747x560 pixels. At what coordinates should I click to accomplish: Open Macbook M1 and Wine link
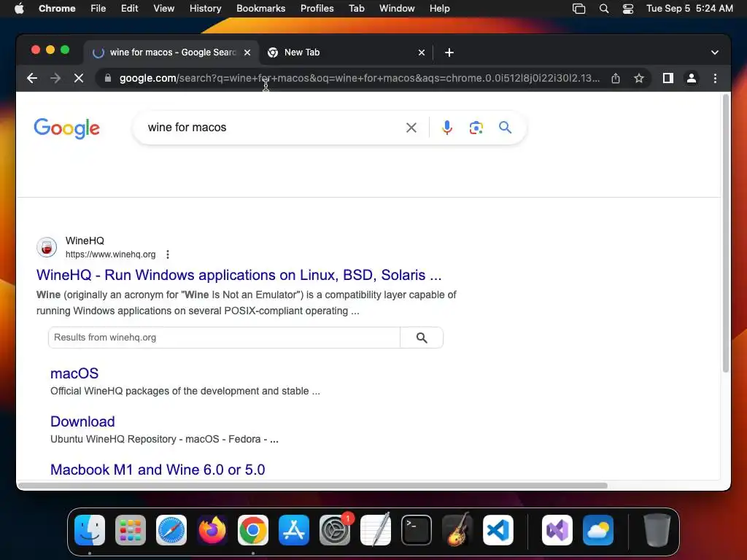click(x=158, y=470)
